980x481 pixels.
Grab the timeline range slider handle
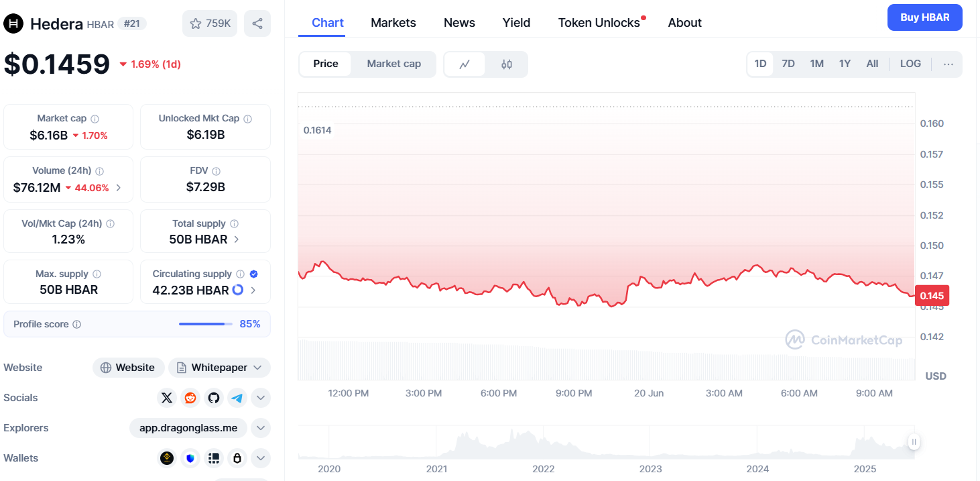[914, 441]
